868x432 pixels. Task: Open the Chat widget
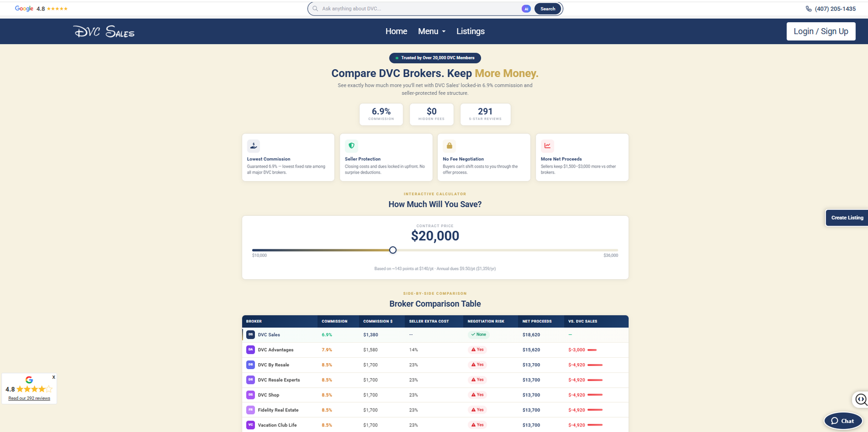pyautogui.click(x=843, y=421)
